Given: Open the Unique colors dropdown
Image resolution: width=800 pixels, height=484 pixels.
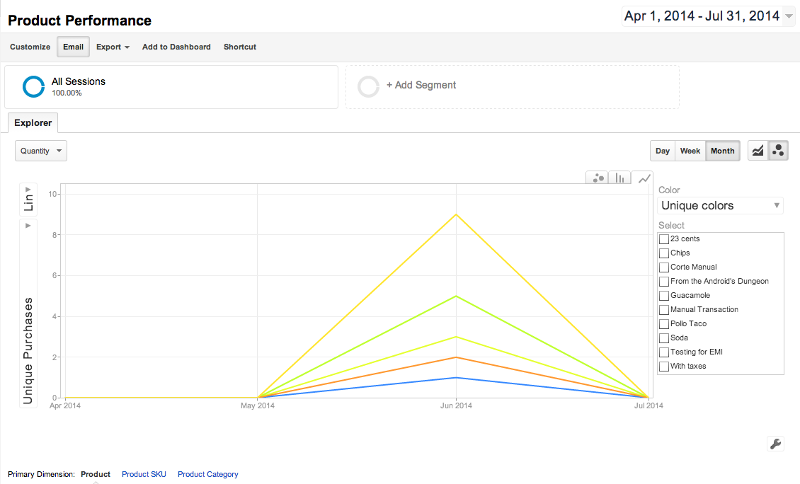Looking at the screenshot, I should click(x=720, y=206).
